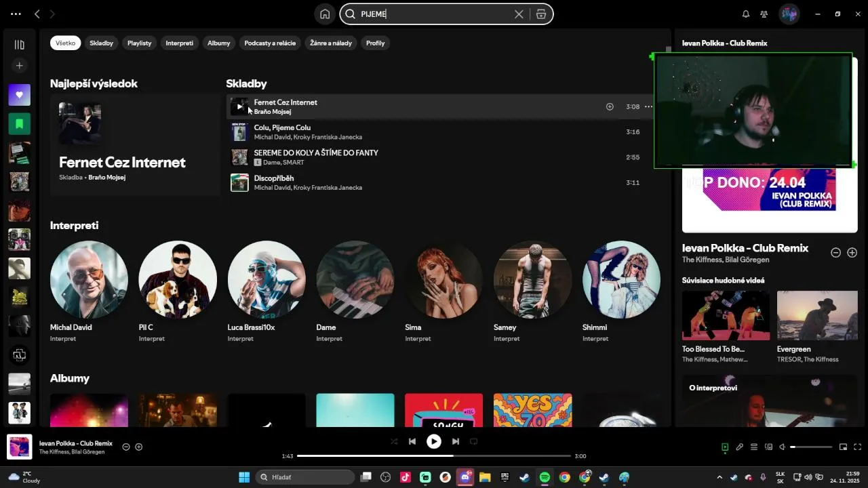Show Profily results
Viewport: 868px width, 488px height.
[x=376, y=43]
